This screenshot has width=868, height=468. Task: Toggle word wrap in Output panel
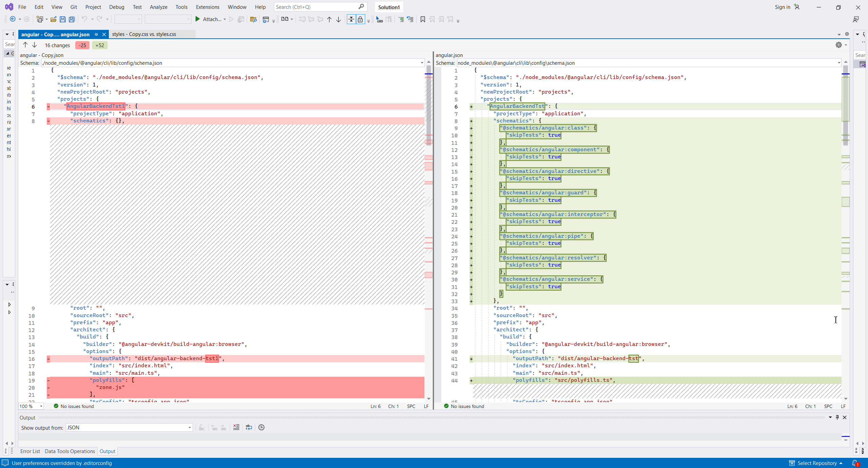pyautogui.click(x=249, y=427)
